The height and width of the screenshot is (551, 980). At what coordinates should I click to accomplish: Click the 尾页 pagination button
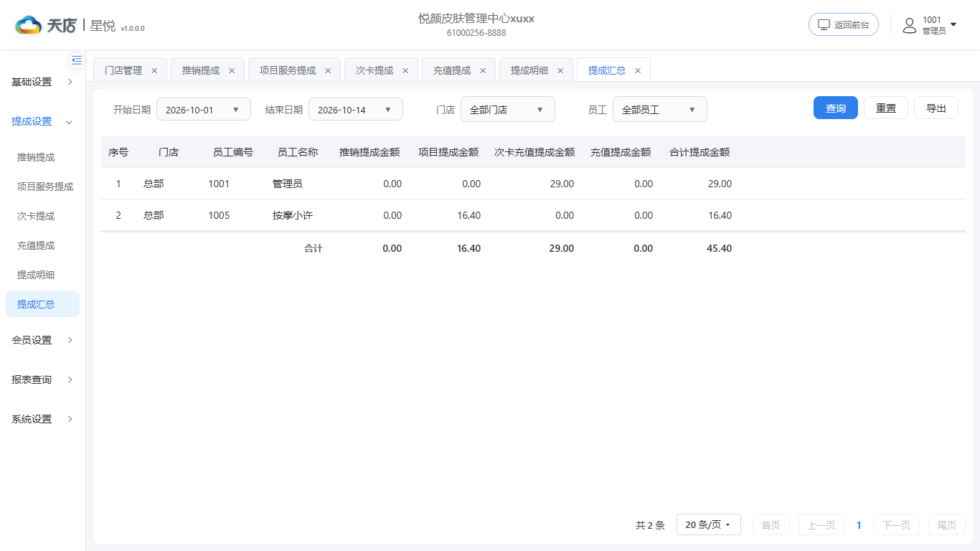(x=947, y=524)
